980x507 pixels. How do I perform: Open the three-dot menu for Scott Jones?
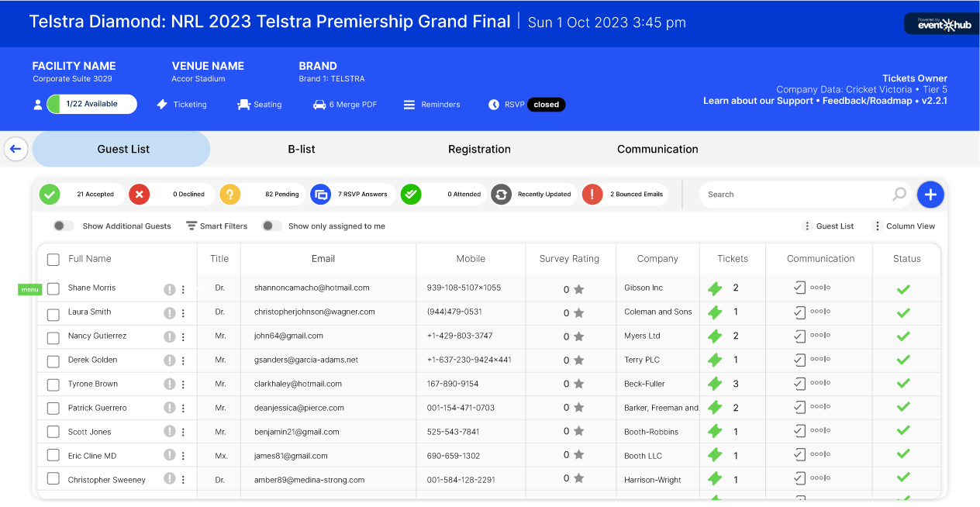coord(183,433)
